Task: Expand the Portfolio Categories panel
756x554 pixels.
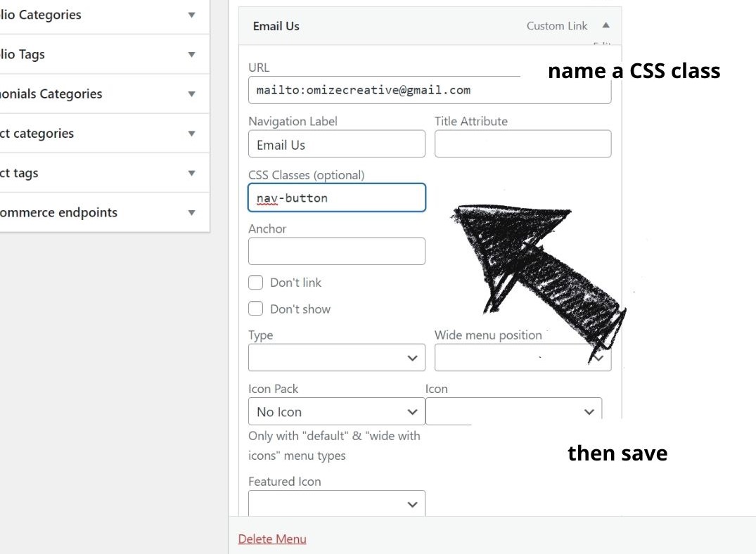Action: pos(191,15)
